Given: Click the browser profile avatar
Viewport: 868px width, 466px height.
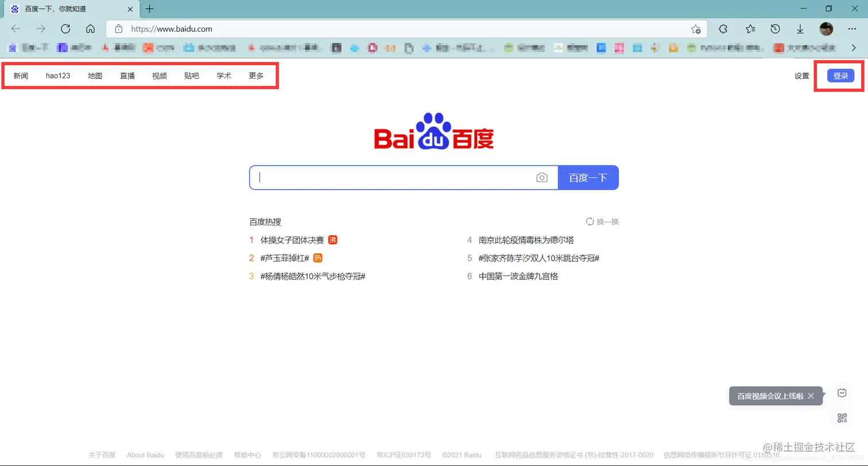Looking at the screenshot, I should coord(826,29).
